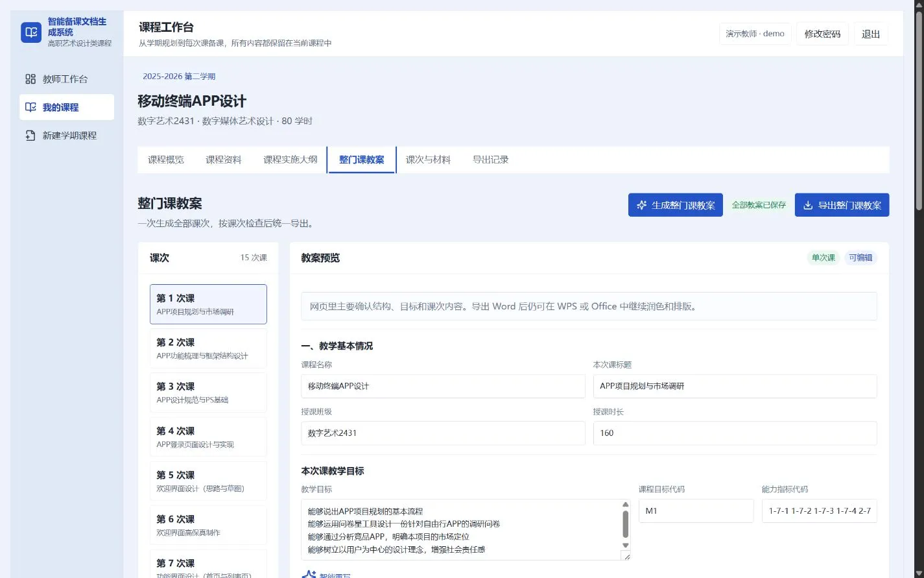Screen dimensions: 924x578
Task: Open the 导出记录 tab
Action: pyautogui.click(x=491, y=160)
